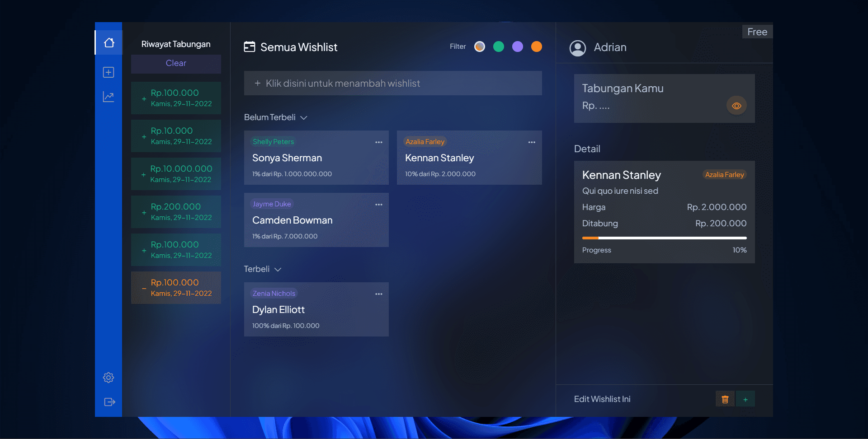The width and height of the screenshot is (868, 439).
Task: Click the Zenia Nichols tag
Action: 274,294
